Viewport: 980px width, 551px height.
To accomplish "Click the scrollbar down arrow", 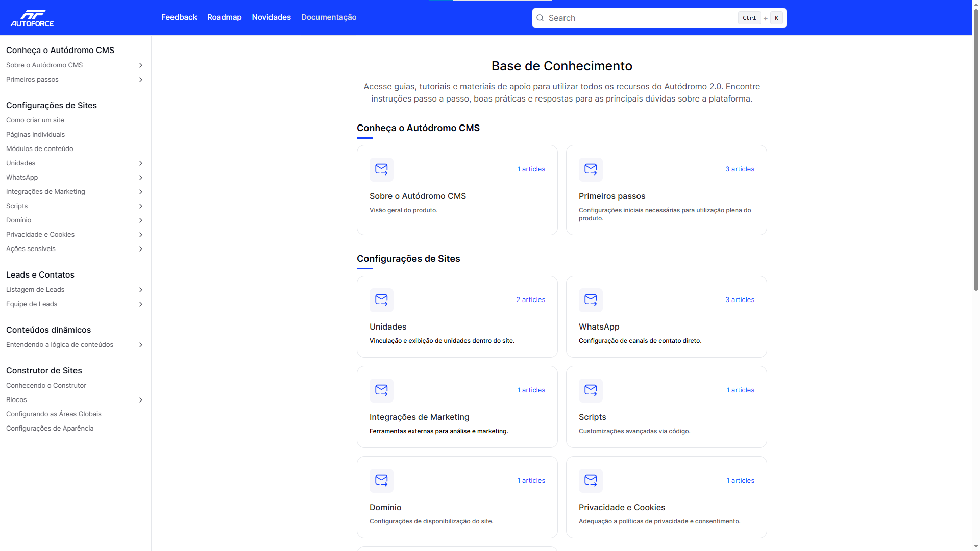I will click(x=976, y=547).
